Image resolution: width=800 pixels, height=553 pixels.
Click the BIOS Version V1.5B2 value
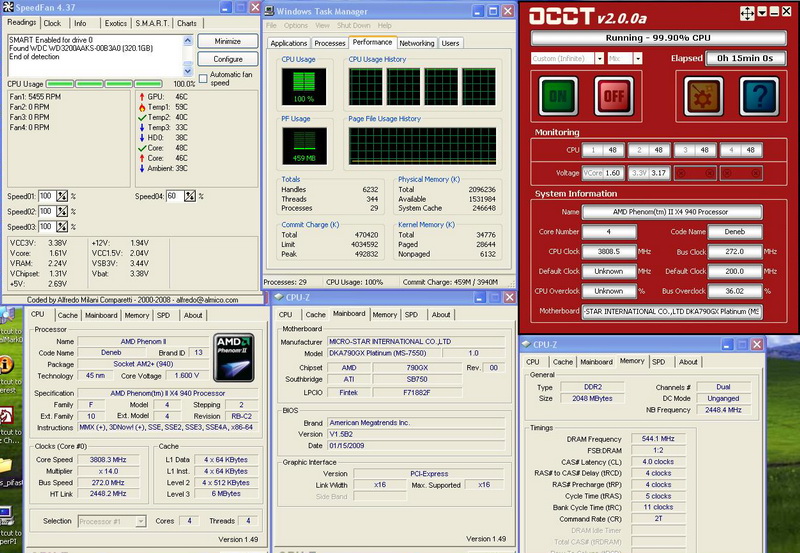(417, 434)
